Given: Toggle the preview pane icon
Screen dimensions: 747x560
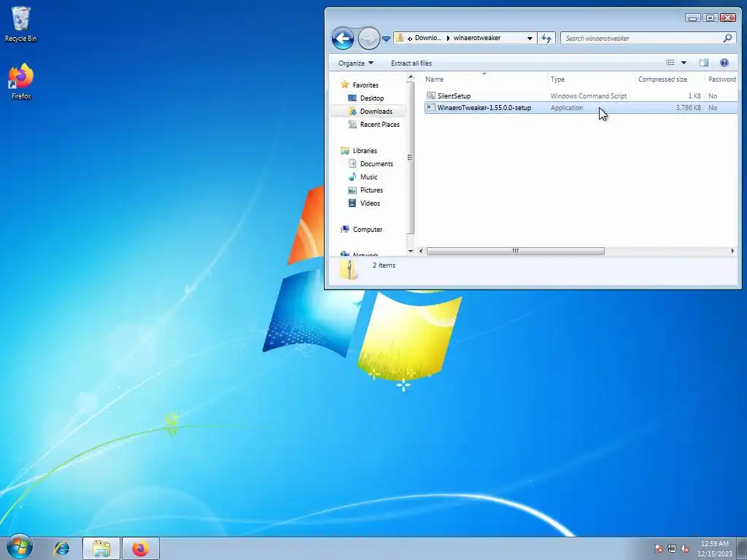Looking at the screenshot, I should point(704,63).
